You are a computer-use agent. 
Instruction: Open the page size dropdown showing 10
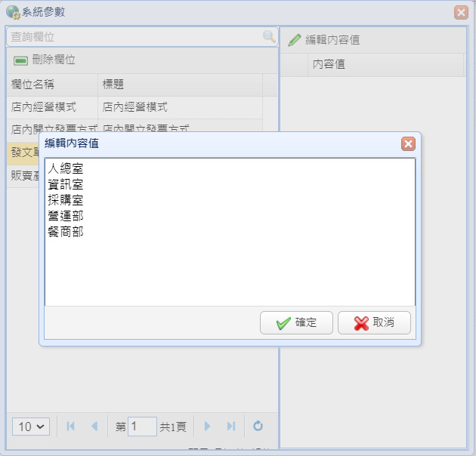point(31,427)
